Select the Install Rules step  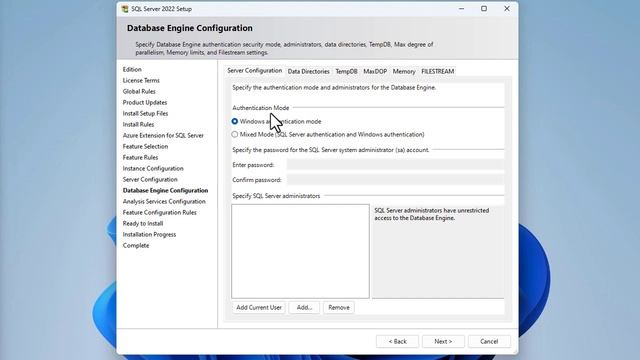[138, 124]
